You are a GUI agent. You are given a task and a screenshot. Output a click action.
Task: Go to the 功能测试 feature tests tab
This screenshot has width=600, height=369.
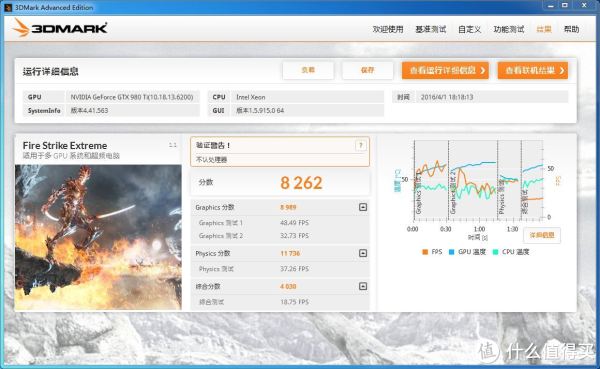(509, 29)
